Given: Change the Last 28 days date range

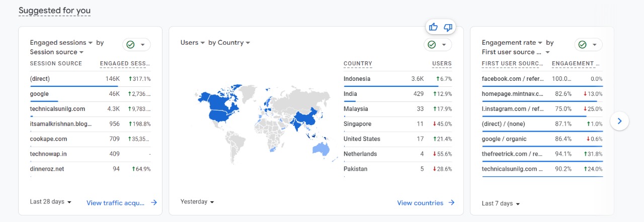Looking at the screenshot, I should pyautogui.click(x=51, y=202).
